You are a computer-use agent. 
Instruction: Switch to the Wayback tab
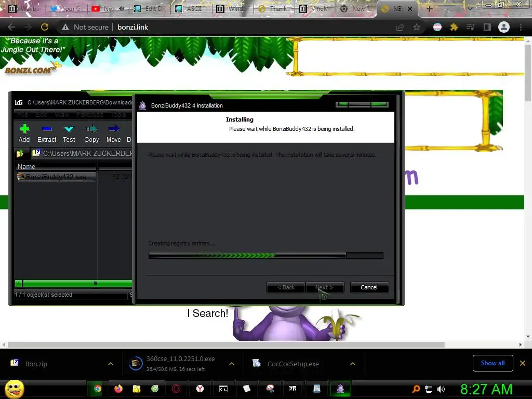point(24,9)
